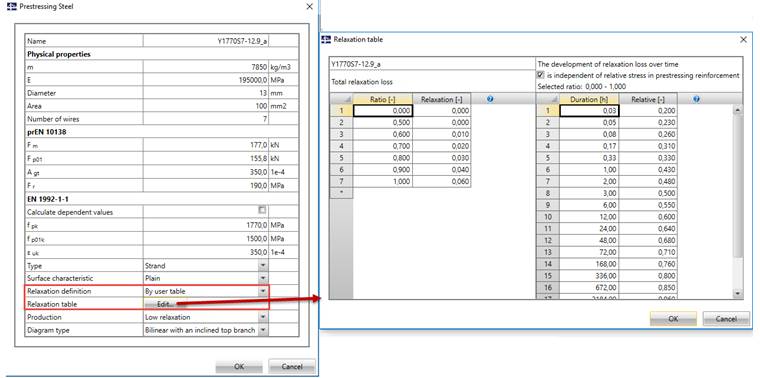Toggle independent of relative stress checkbox
760x378 pixels.
tap(541, 75)
